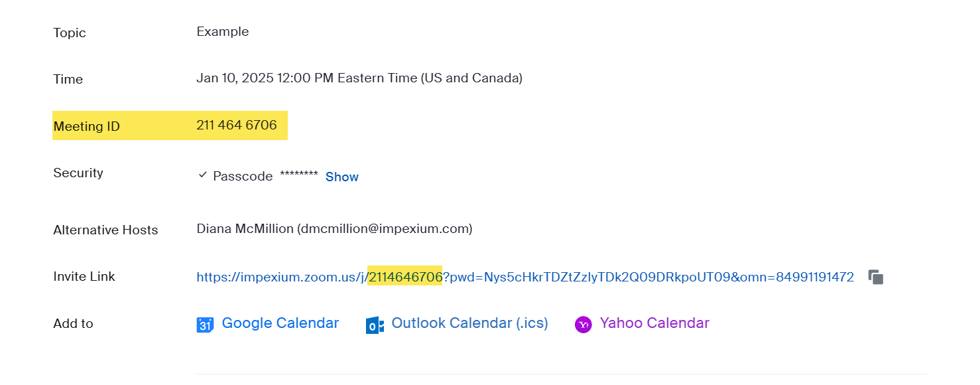Open the Outlook Calendar (.ics) link
The width and height of the screenshot is (980, 385).
(x=470, y=323)
